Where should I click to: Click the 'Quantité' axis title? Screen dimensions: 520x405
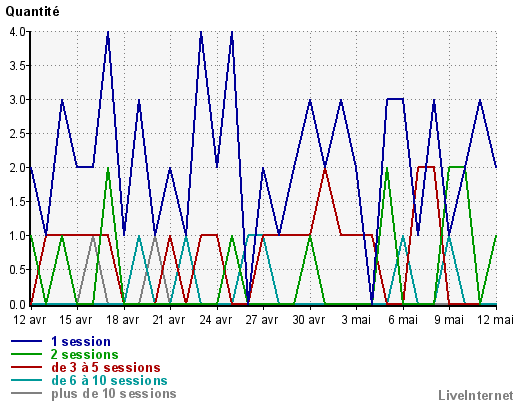[x=33, y=12]
